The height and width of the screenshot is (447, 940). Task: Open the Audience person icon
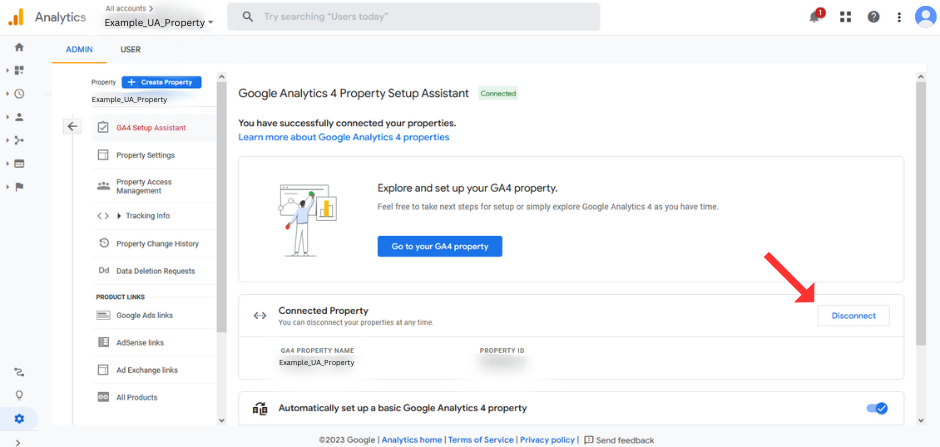[x=19, y=117]
